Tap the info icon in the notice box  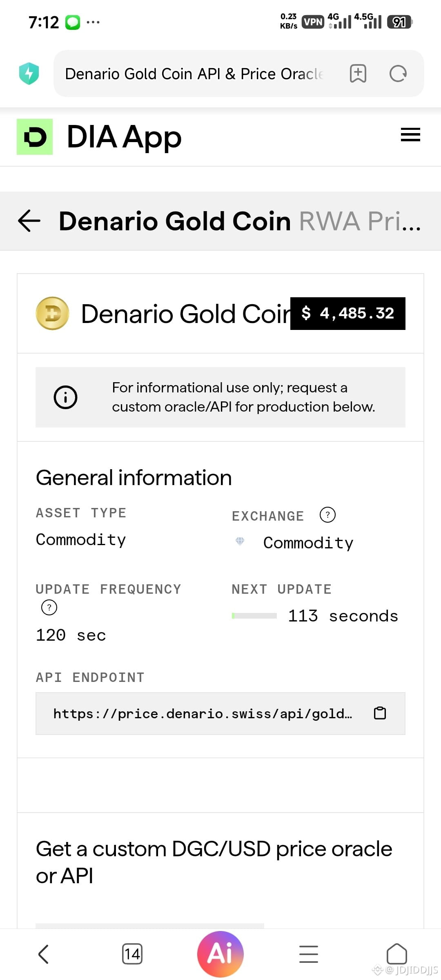65,397
